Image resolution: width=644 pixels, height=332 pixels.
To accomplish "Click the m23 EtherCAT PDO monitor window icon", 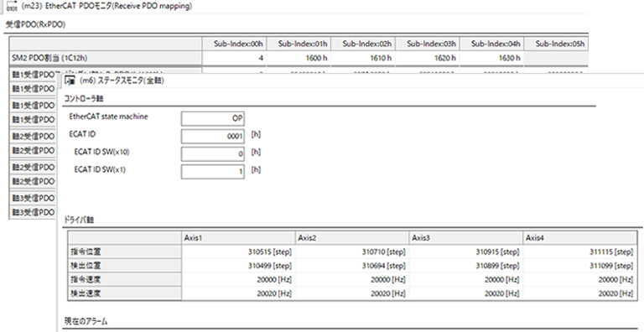I will (x=12, y=6).
